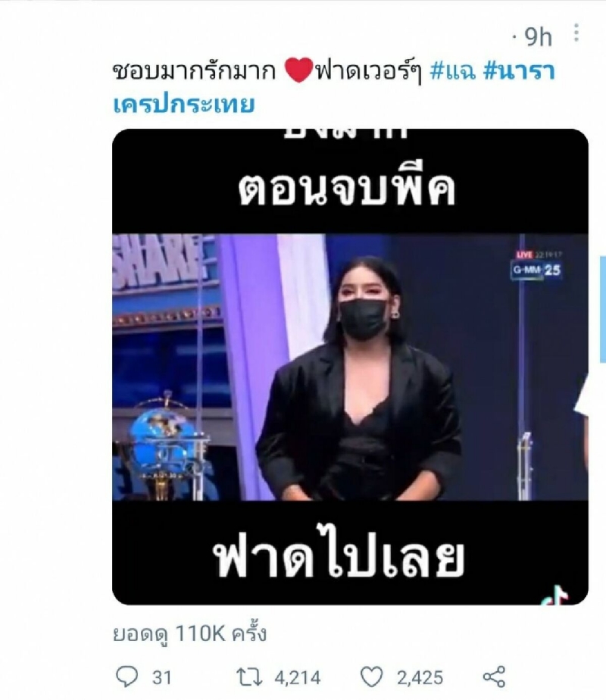
Task: Click the 2,425 likes count
Action: pyautogui.click(x=420, y=678)
